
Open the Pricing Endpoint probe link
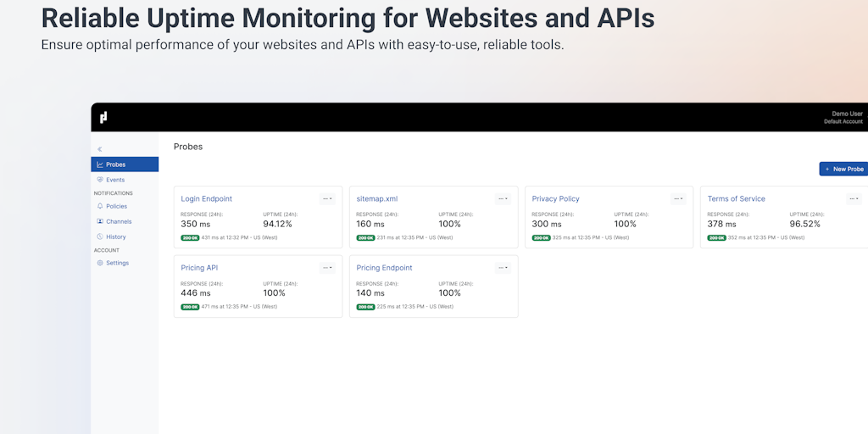[384, 268]
